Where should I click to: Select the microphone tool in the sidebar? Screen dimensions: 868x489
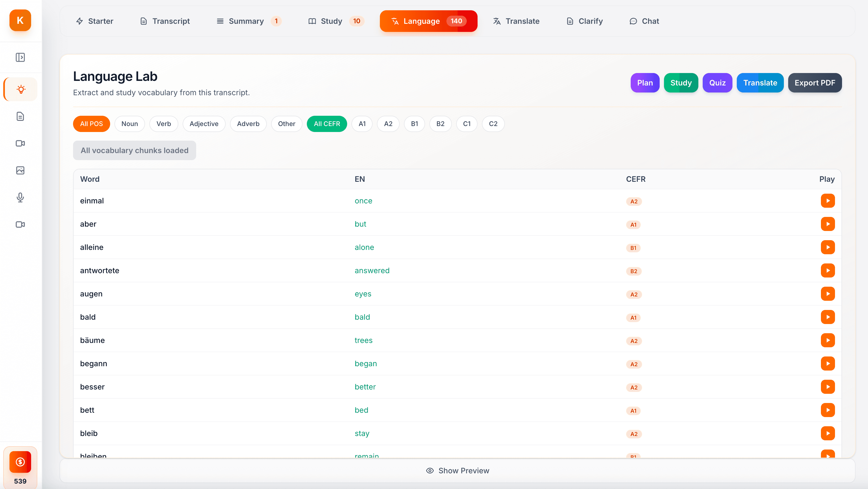pyautogui.click(x=20, y=197)
